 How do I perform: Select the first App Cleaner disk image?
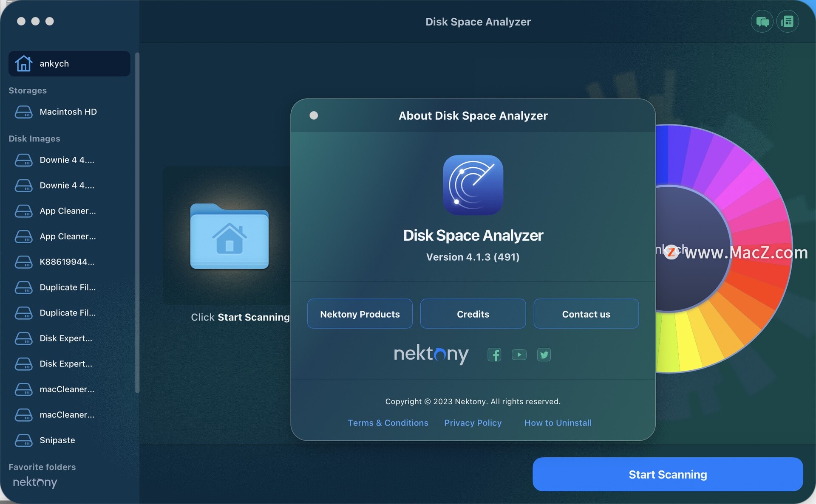(x=69, y=211)
